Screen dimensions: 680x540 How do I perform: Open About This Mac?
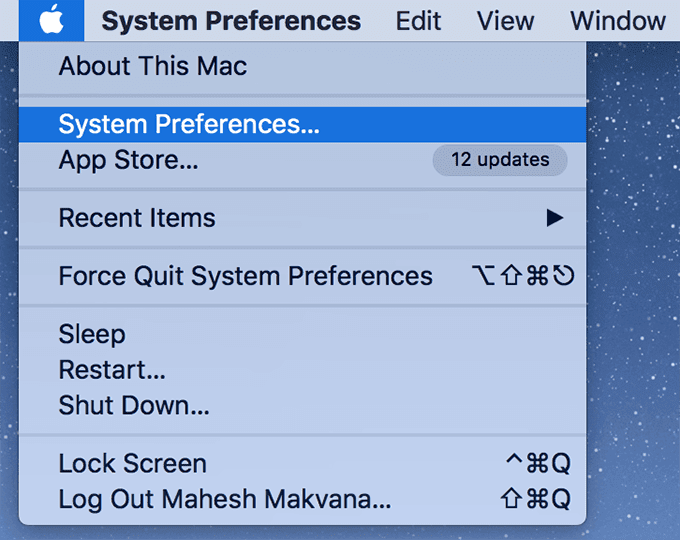coord(302,66)
